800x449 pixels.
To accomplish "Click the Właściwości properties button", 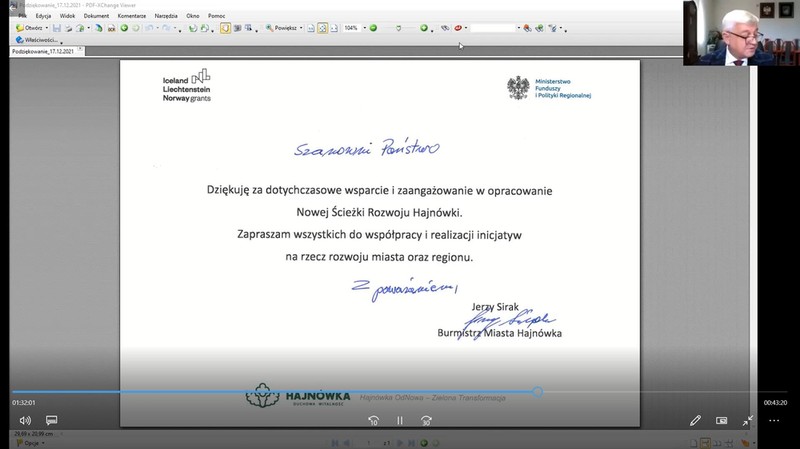I will click(37, 39).
